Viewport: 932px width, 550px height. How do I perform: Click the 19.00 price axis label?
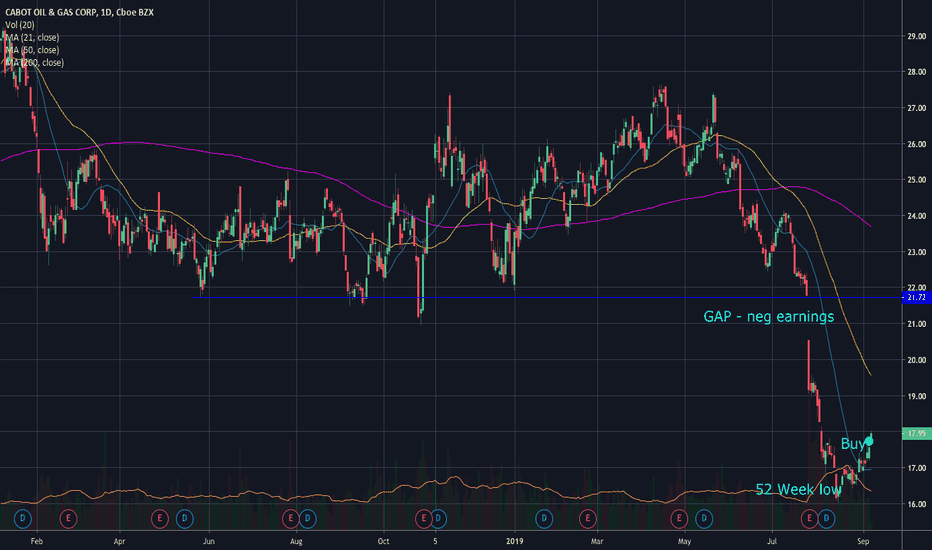pyautogui.click(x=916, y=396)
